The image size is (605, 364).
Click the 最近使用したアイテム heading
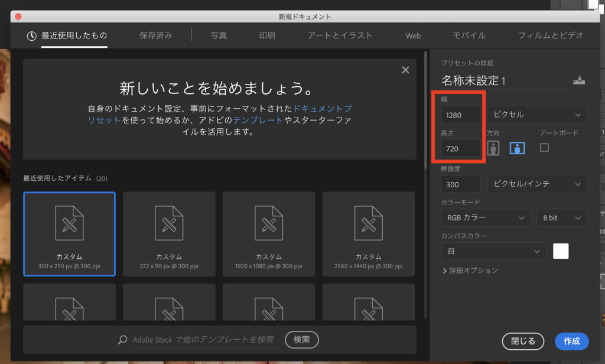pyautogui.click(x=57, y=178)
